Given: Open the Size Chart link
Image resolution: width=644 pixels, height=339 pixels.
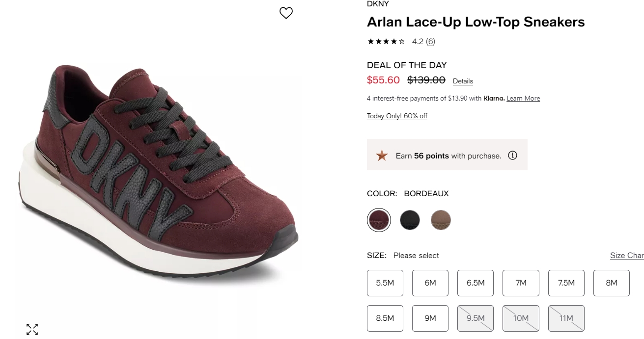Looking at the screenshot, I should (x=627, y=256).
